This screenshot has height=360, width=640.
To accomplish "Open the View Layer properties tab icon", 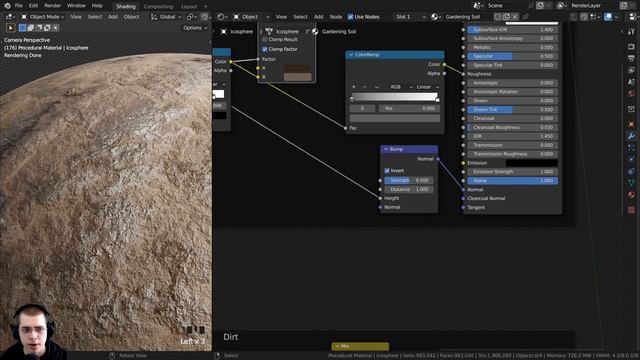I will (631, 70).
